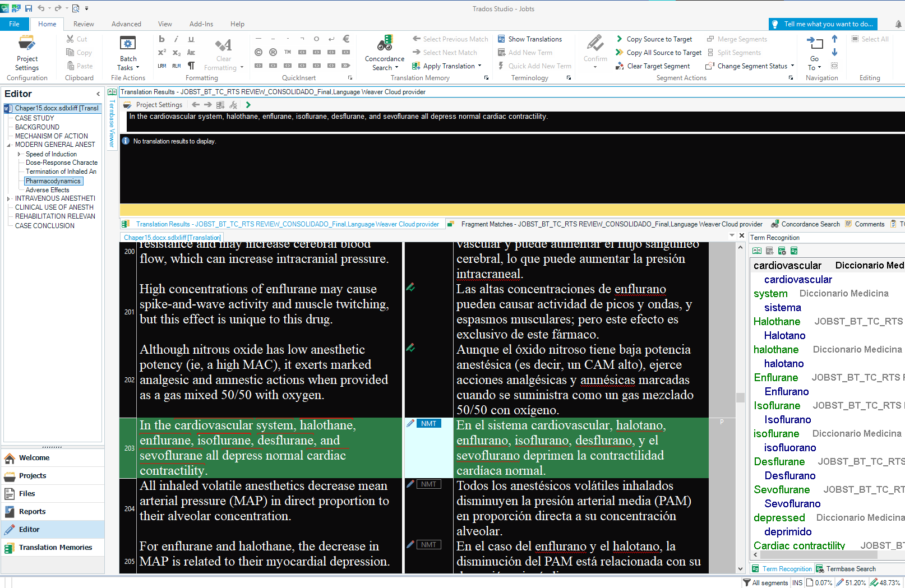This screenshot has height=588, width=905.
Task: Click Clear Target Segment
Action: (658, 66)
